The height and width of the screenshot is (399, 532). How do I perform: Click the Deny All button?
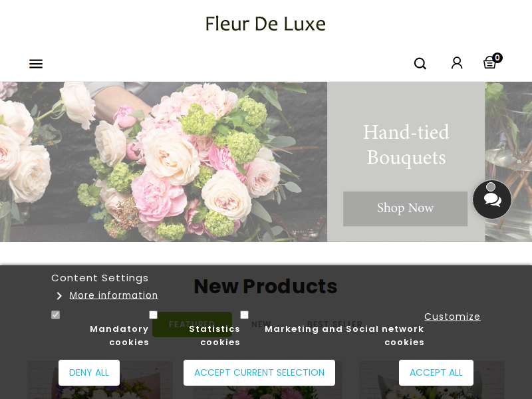89,372
